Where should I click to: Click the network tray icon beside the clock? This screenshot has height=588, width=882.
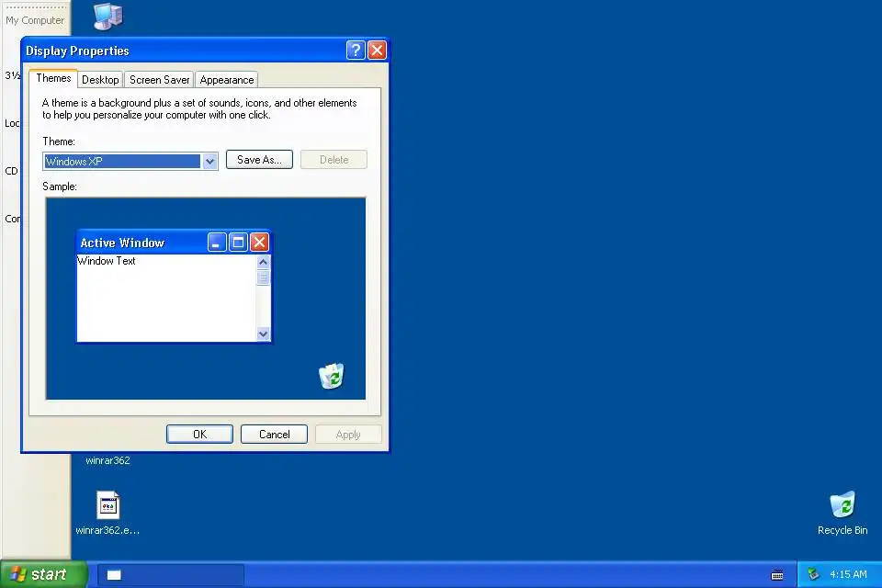click(813, 574)
